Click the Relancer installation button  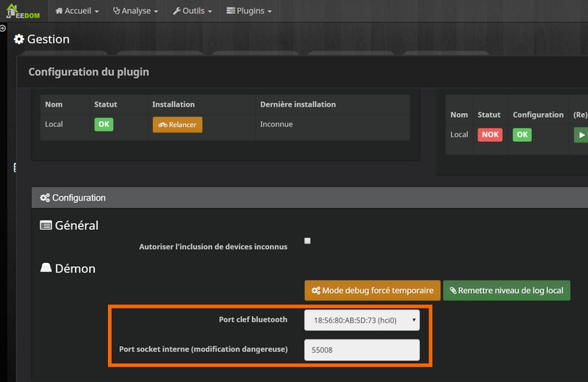[177, 125]
